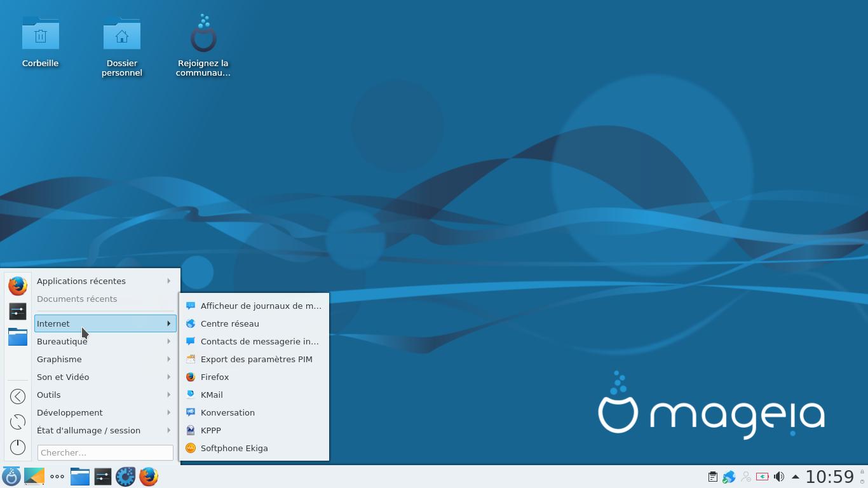Open the Dolphin file manager from the taskbar
Image resolution: width=868 pixels, height=488 pixels.
point(80,477)
